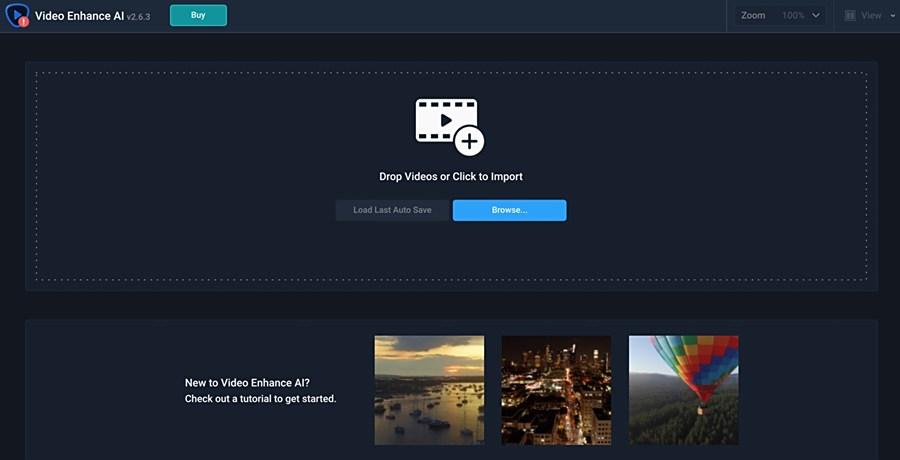Click the Video Enhance AI logo icon
This screenshot has width=900, height=460.
coord(17,15)
